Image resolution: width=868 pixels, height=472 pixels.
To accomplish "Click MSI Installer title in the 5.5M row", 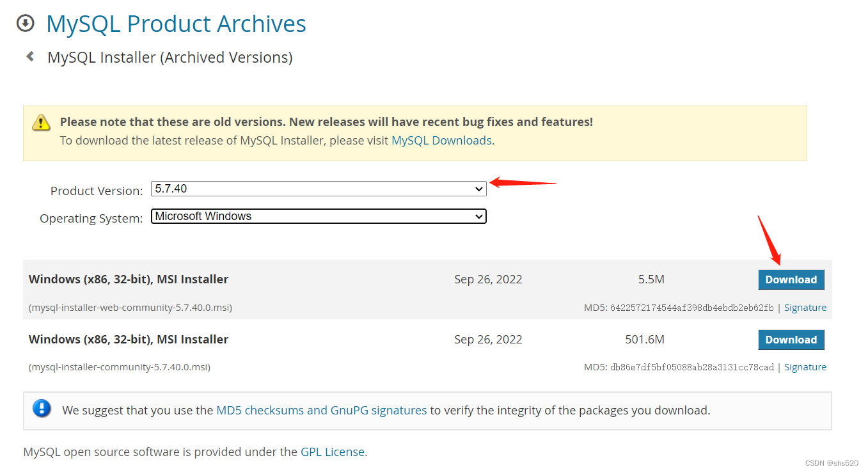I will (129, 279).
